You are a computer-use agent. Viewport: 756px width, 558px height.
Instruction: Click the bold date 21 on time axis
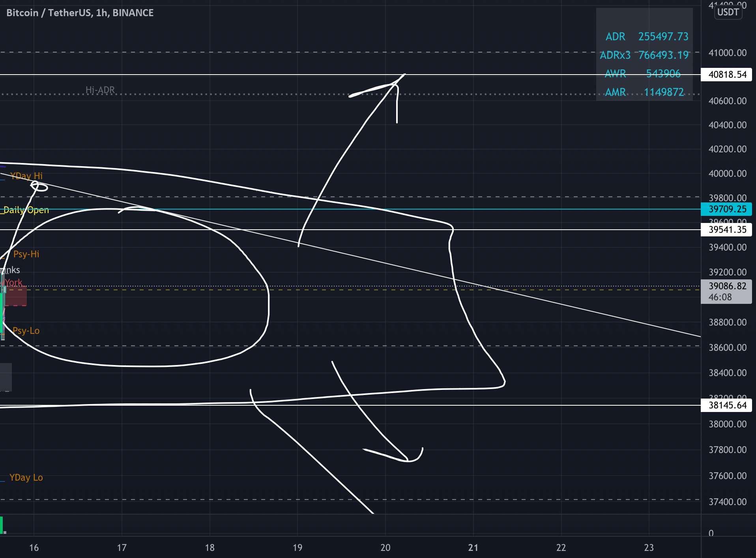473,548
